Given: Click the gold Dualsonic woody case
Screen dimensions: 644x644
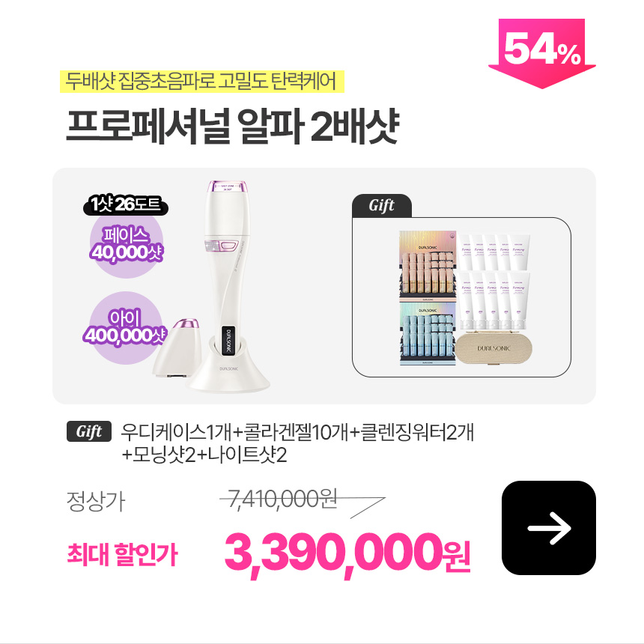Looking at the screenshot, I should coord(493,348).
